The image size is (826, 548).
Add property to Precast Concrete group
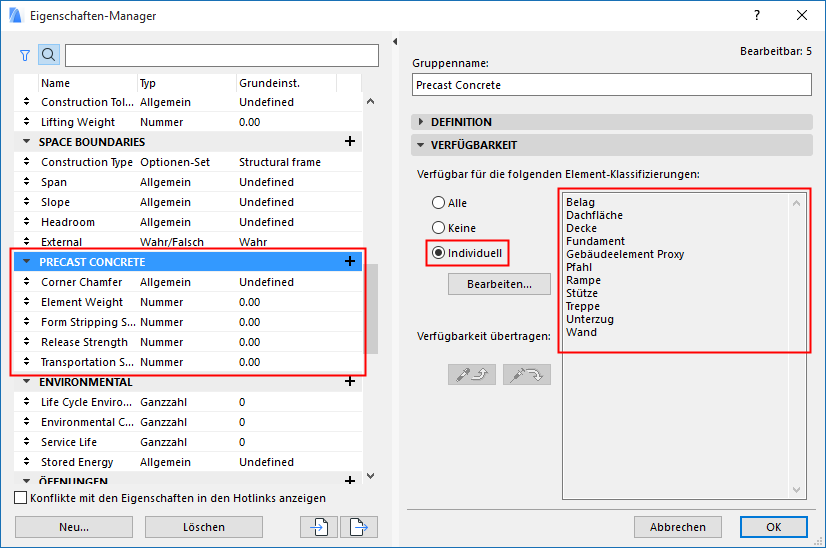[x=350, y=261]
